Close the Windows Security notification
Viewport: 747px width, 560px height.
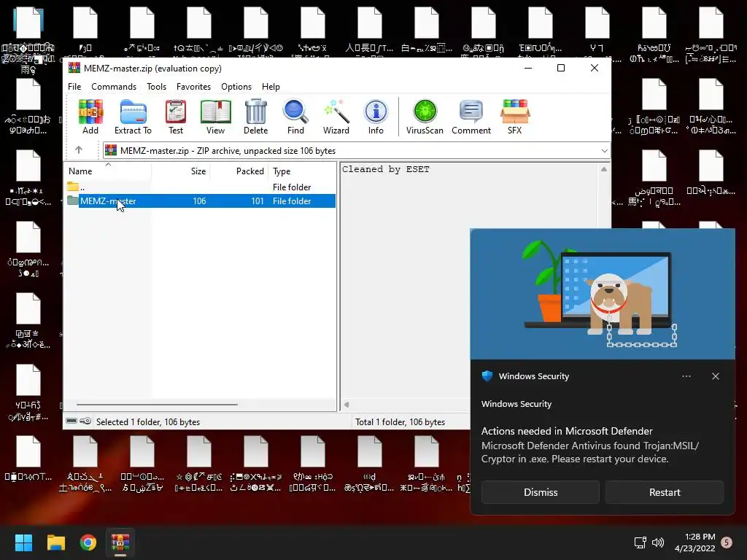(715, 376)
